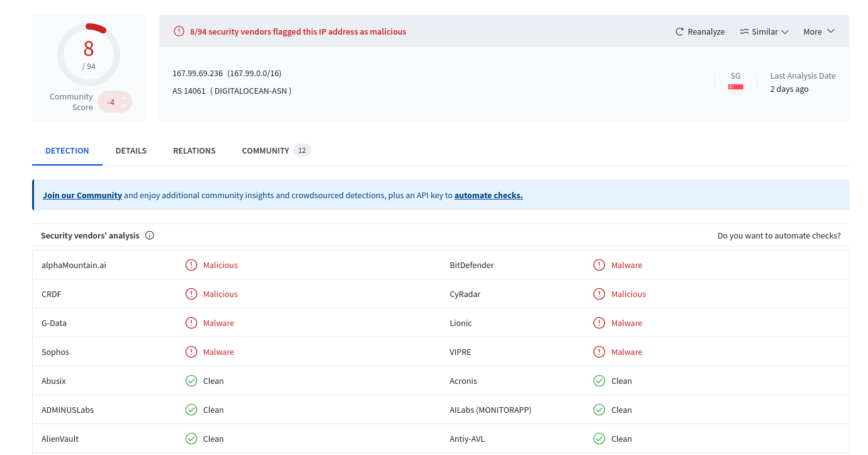Click the Malware warning icon next to BitDefender

click(x=599, y=265)
